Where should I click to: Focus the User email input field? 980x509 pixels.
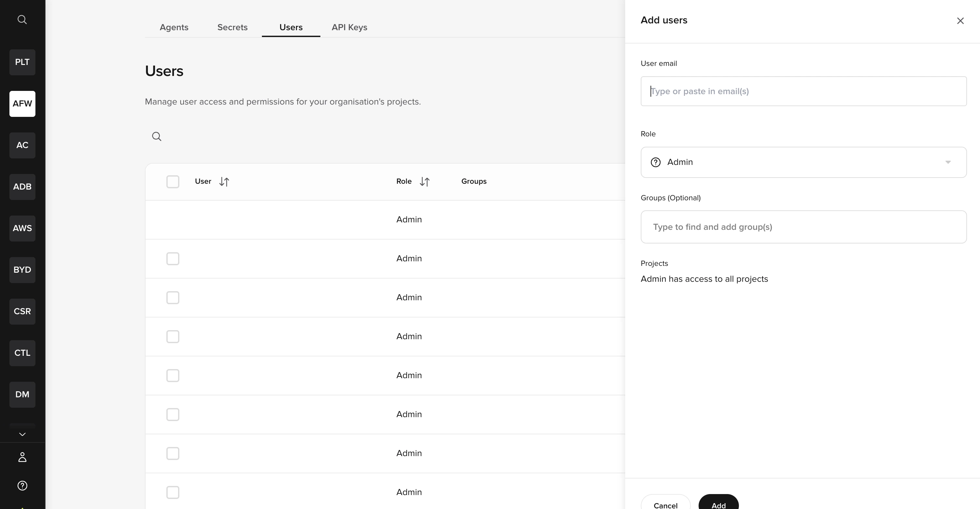(803, 91)
